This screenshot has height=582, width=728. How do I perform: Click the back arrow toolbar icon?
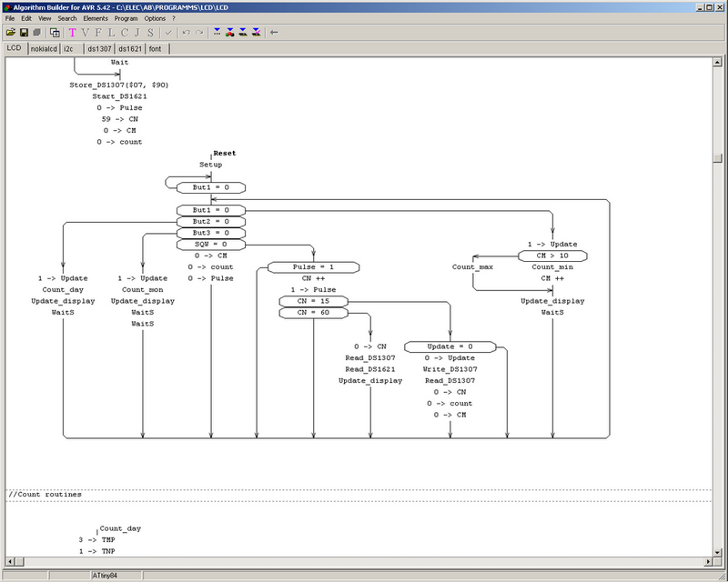(274, 32)
